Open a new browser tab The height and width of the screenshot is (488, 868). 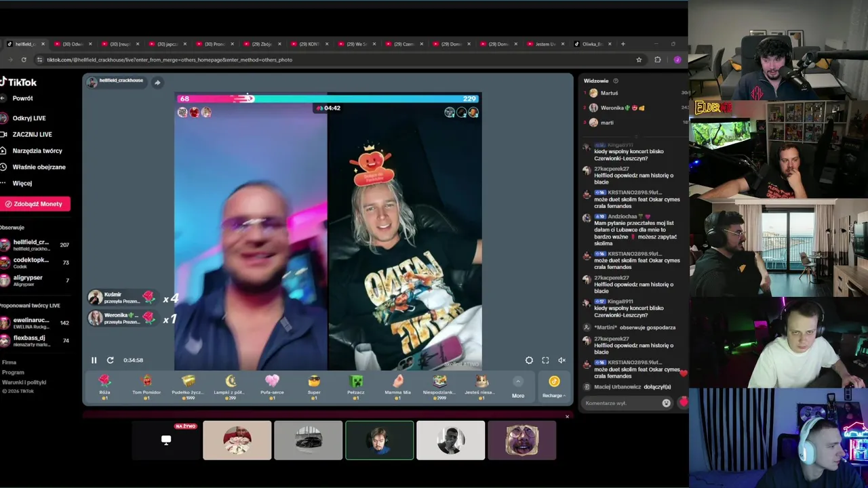pos(623,44)
